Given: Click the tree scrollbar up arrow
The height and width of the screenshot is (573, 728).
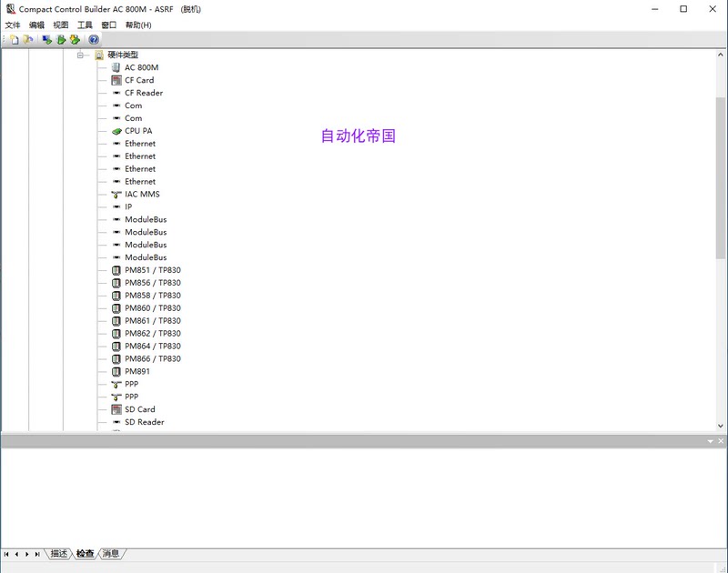Looking at the screenshot, I should tap(720, 55).
